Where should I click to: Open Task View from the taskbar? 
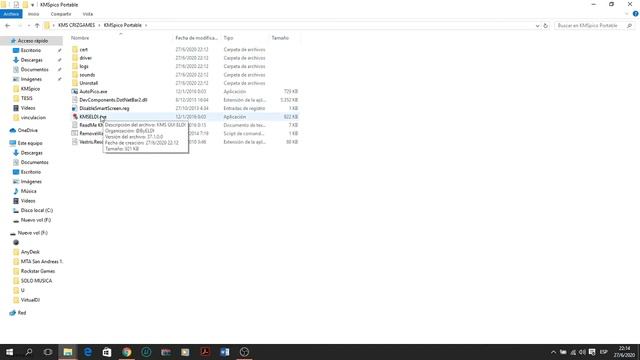[48, 352]
